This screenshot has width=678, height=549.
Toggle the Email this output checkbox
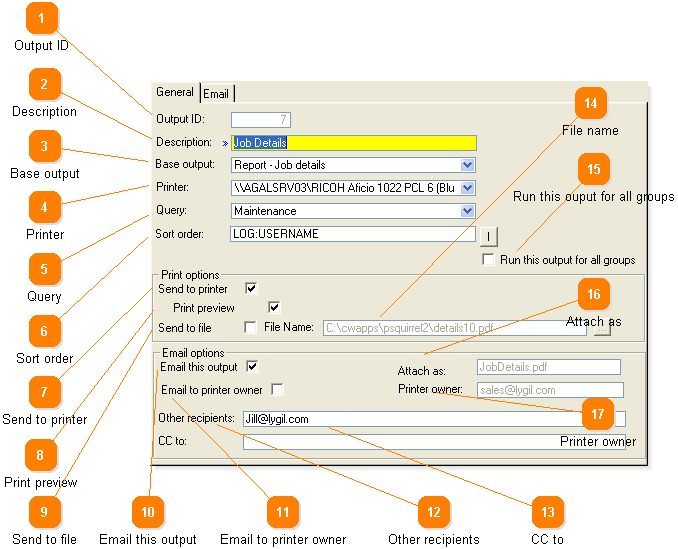click(x=253, y=367)
